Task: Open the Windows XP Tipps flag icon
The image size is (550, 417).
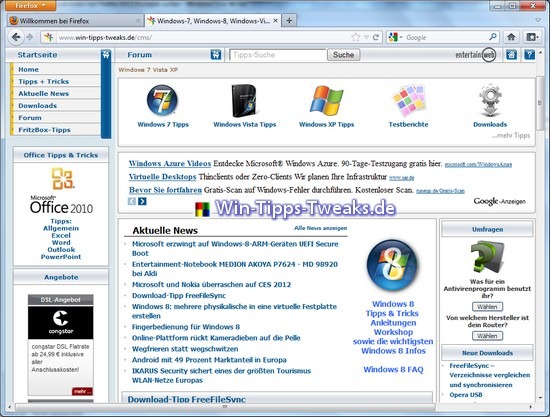Action: click(x=327, y=101)
